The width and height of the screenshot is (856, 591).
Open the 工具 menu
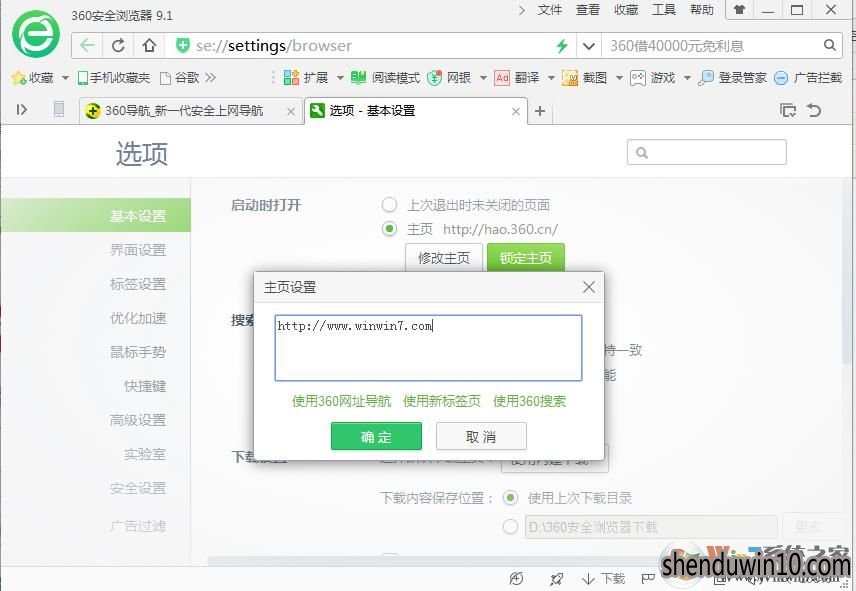[664, 10]
